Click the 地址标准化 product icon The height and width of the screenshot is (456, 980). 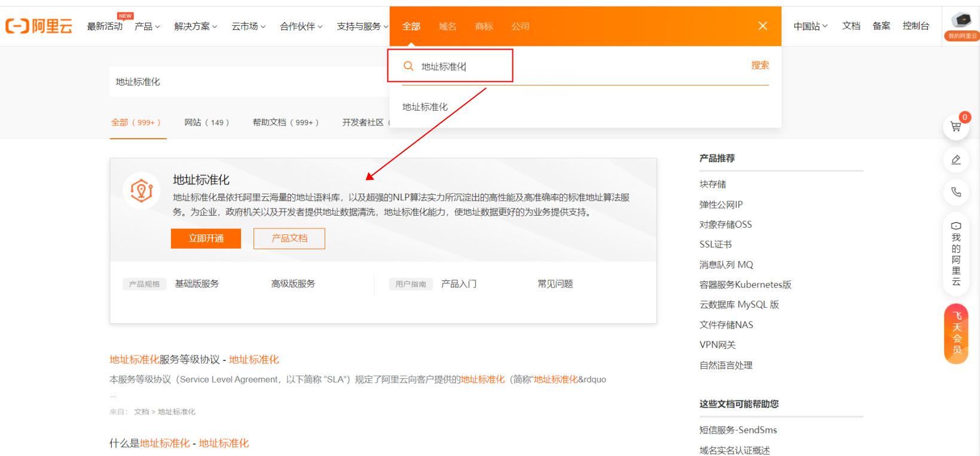[x=142, y=191]
